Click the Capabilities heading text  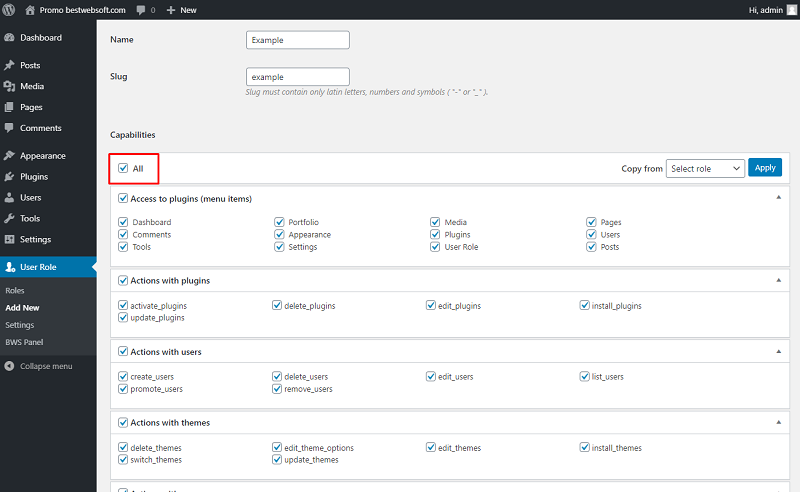[133, 135]
